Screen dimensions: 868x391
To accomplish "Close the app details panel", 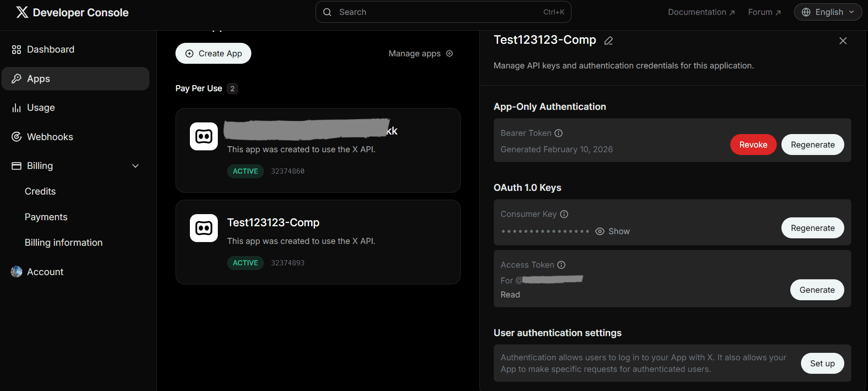I will point(843,41).
